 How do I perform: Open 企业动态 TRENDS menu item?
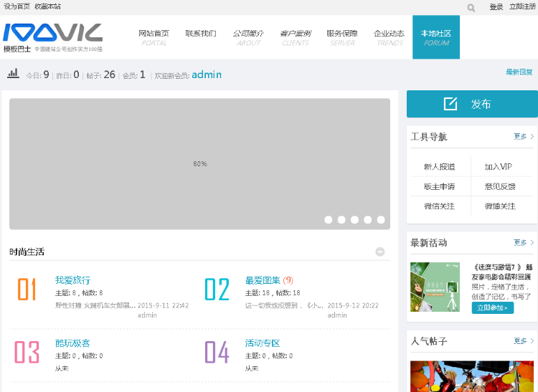coord(389,37)
